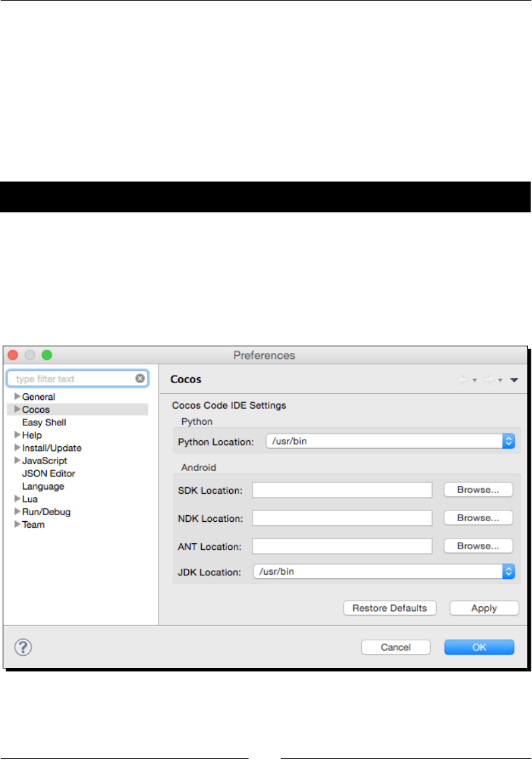Select the Install/Update category label
The image size is (532, 765).
tap(52, 448)
